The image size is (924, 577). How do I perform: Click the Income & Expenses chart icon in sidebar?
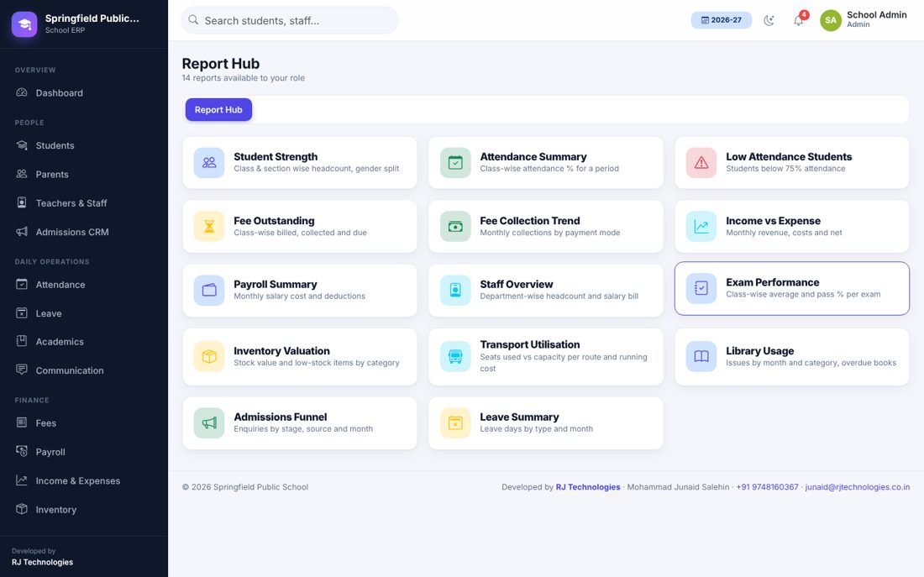[x=22, y=480]
